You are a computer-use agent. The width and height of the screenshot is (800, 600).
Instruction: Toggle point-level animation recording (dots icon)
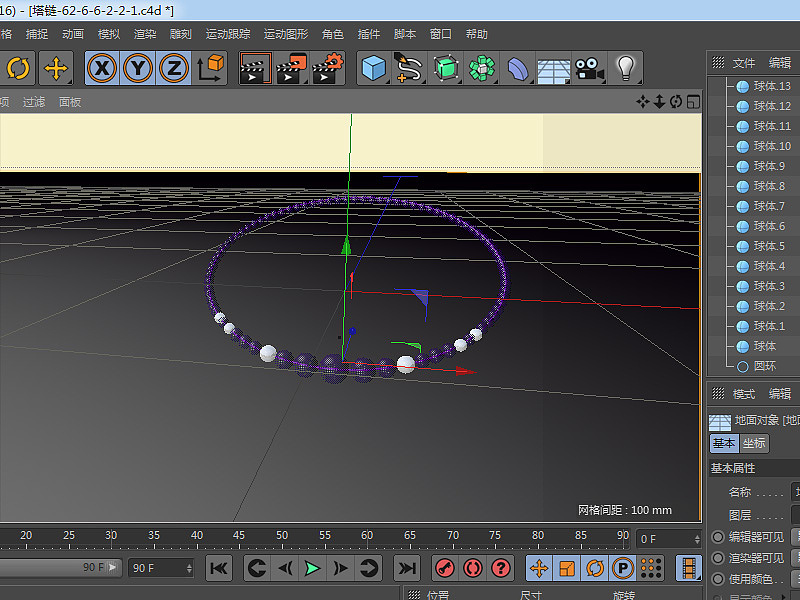click(x=651, y=568)
